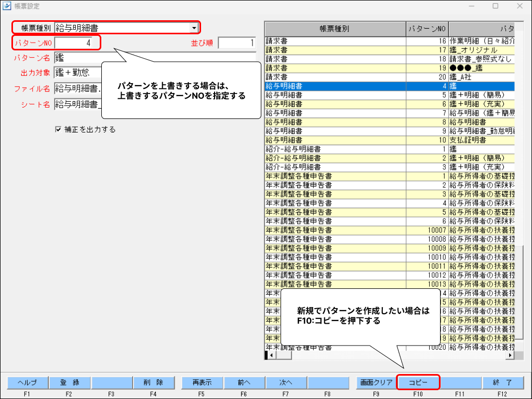Close the 帳票設定 window
This screenshot has height=399, width=532.
click(x=520, y=6)
